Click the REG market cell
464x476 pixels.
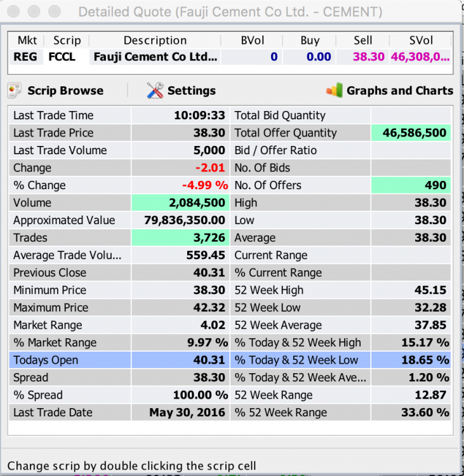[25, 56]
